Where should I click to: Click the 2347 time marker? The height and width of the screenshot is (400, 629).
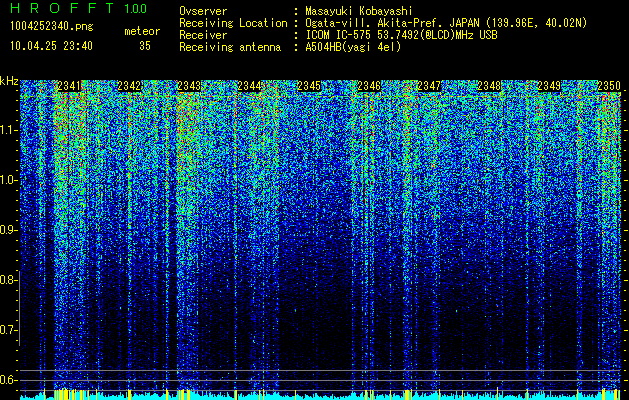tap(429, 86)
